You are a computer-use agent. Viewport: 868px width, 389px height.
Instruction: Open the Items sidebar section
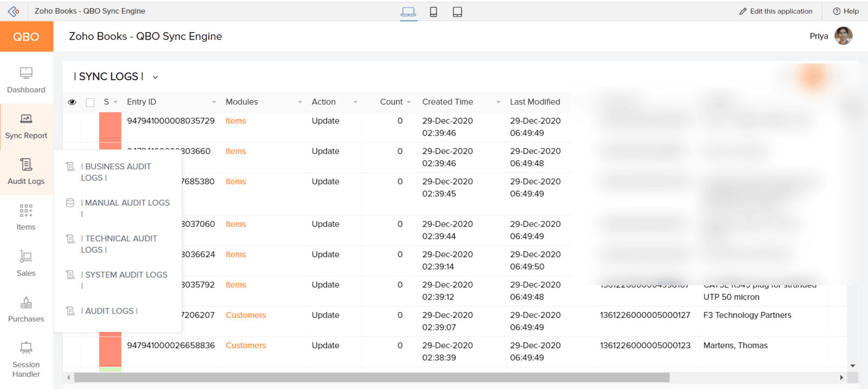point(26,218)
